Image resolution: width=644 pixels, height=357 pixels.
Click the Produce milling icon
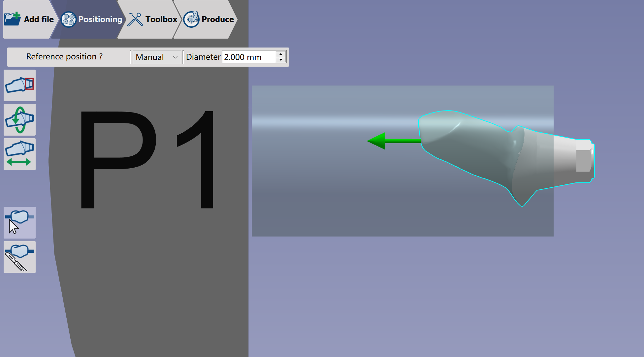pos(191,19)
